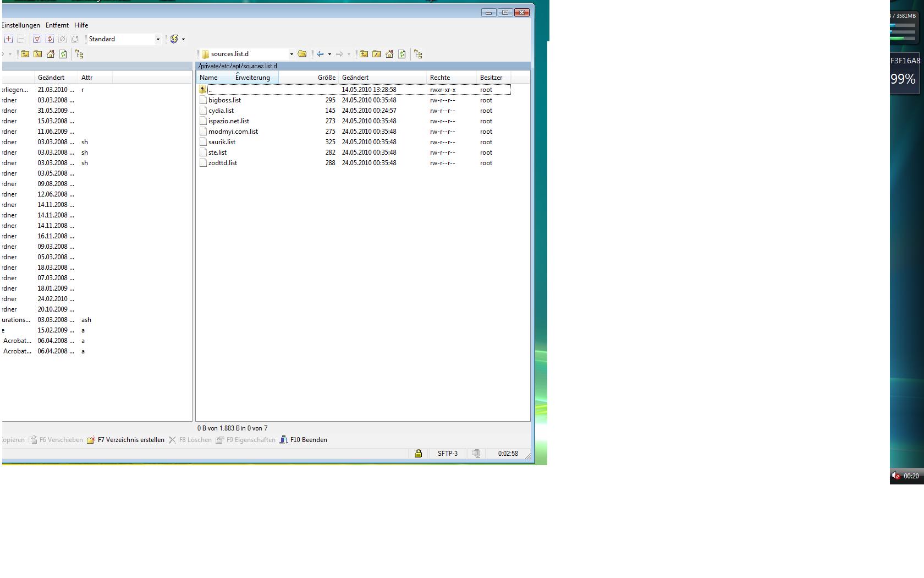
Task: Select the cydia.list file
Action: pos(221,111)
